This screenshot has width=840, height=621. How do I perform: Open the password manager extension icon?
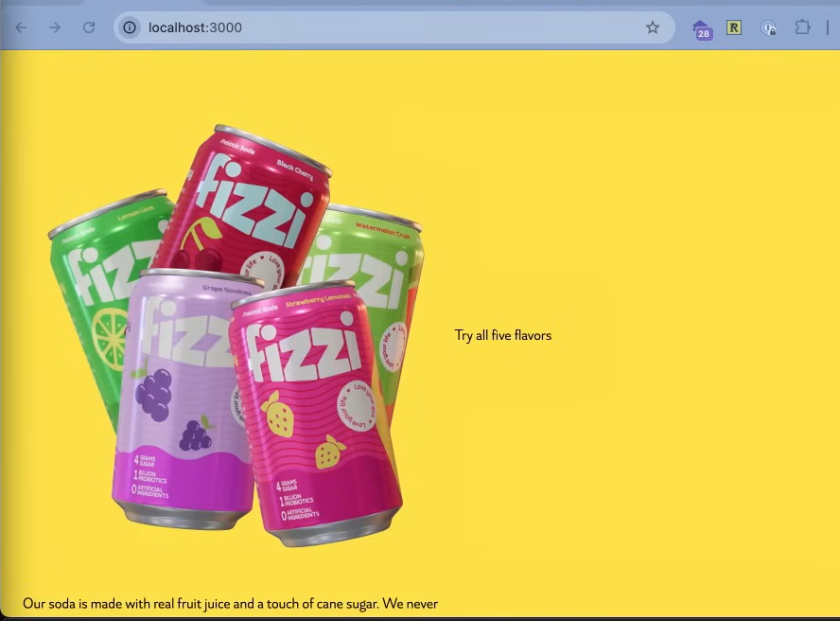click(768, 27)
